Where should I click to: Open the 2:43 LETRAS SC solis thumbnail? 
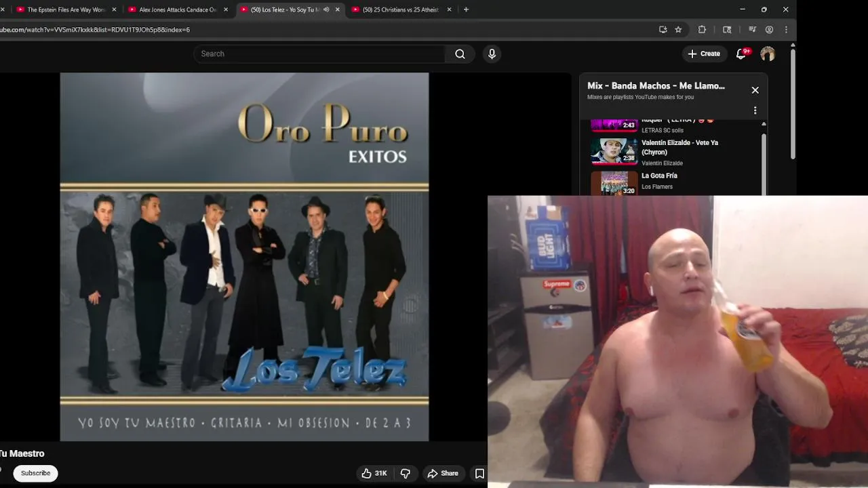[x=614, y=125]
